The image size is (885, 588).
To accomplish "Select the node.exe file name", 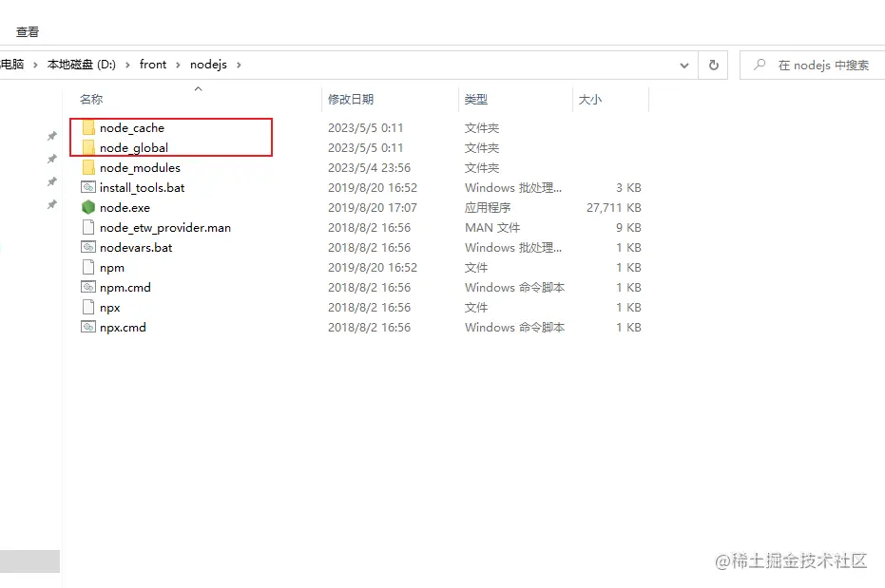I will [x=125, y=207].
